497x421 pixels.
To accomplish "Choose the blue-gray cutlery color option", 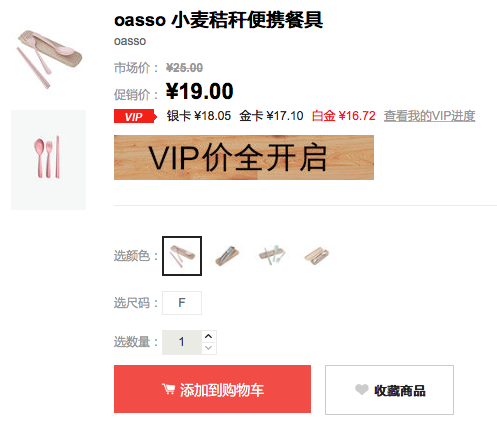I will [227, 256].
